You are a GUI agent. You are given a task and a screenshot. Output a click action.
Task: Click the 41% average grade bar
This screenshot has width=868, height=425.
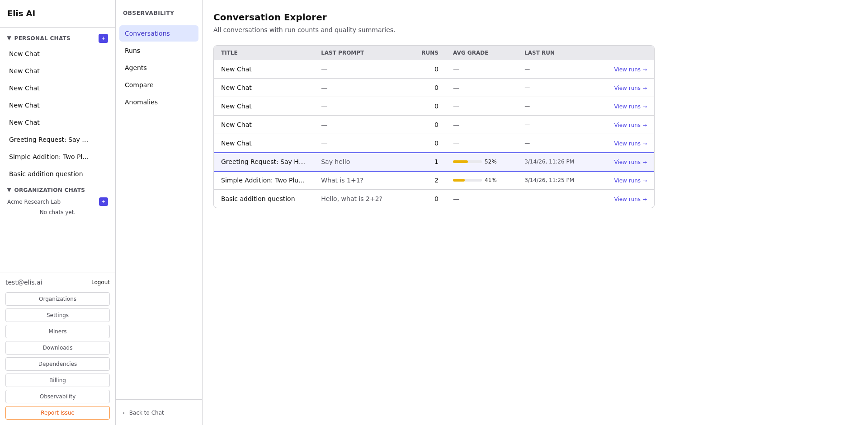coord(467,180)
